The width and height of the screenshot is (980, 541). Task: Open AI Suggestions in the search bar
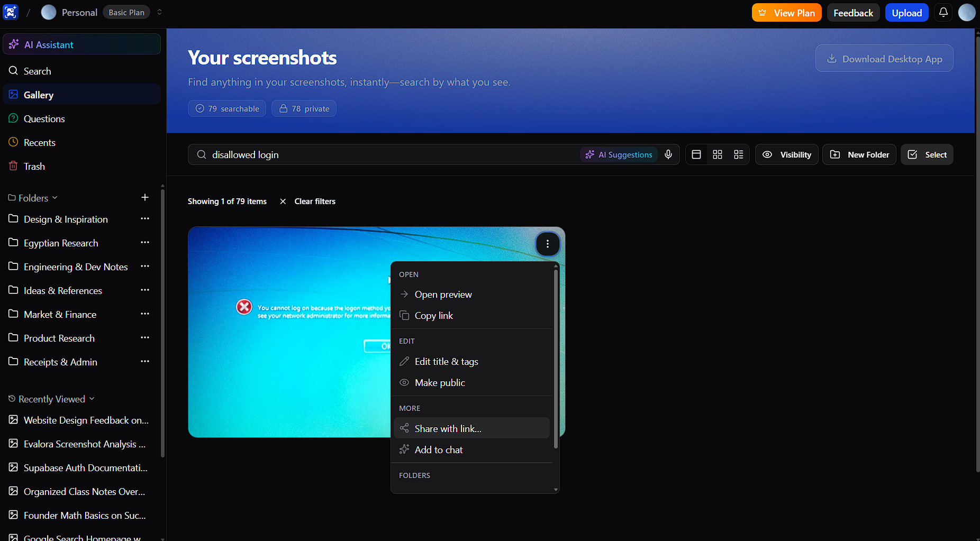[619, 154]
